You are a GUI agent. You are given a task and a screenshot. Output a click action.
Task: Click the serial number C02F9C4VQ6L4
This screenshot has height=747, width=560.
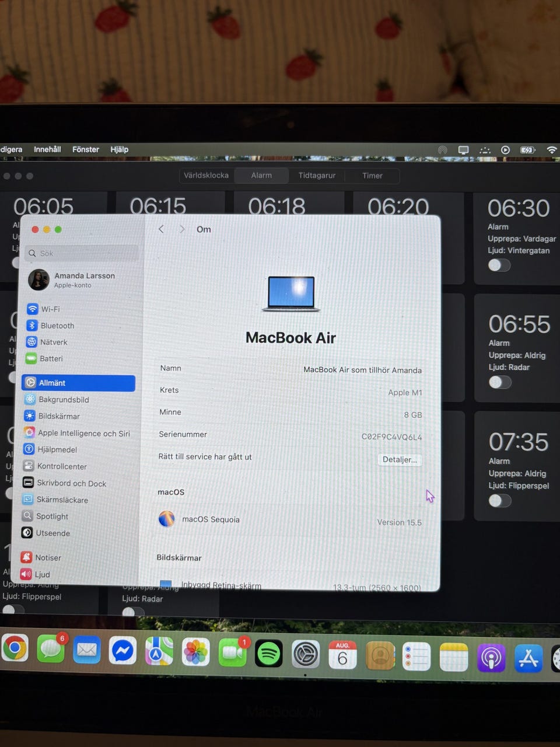click(x=391, y=437)
